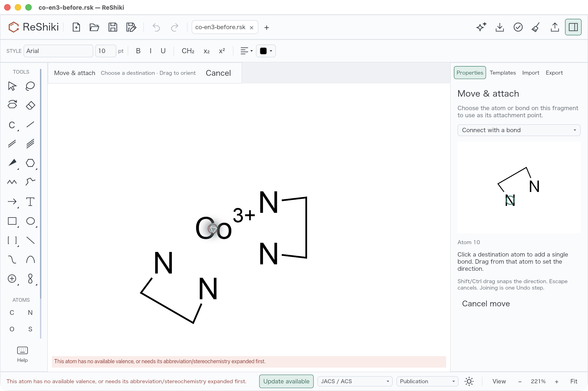
Task: Click the download icon in top bar
Action: [500, 27]
